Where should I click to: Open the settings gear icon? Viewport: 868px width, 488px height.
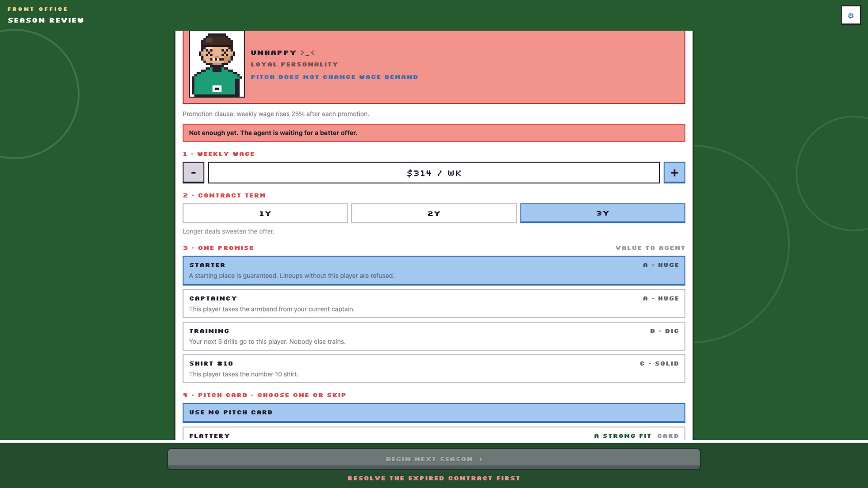pyautogui.click(x=850, y=15)
